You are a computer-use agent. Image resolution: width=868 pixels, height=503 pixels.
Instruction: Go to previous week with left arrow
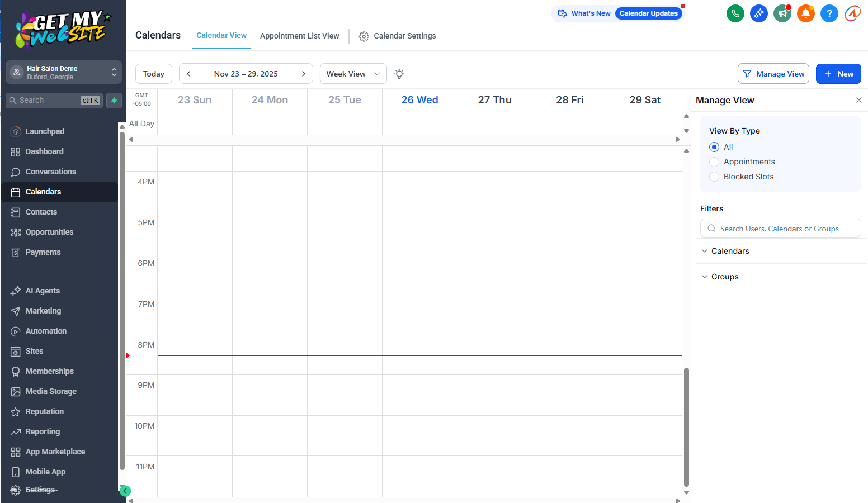[x=188, y=74]
